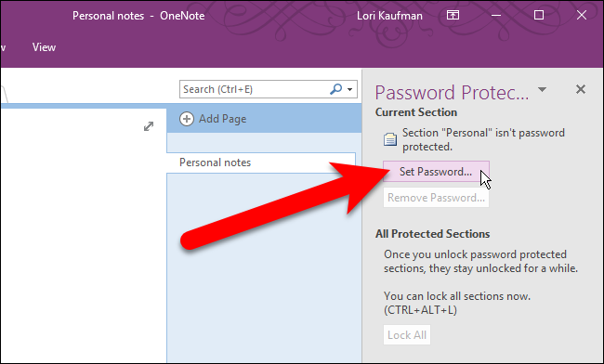
Task: Close the OneNote window
Action: tap(582, 16)
